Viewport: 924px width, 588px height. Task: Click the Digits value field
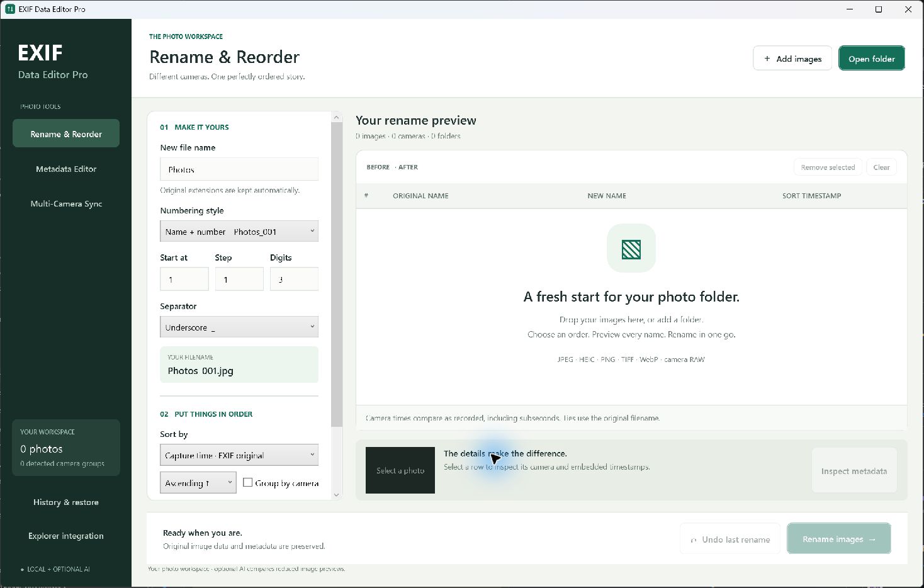click(x=294, y=279)
